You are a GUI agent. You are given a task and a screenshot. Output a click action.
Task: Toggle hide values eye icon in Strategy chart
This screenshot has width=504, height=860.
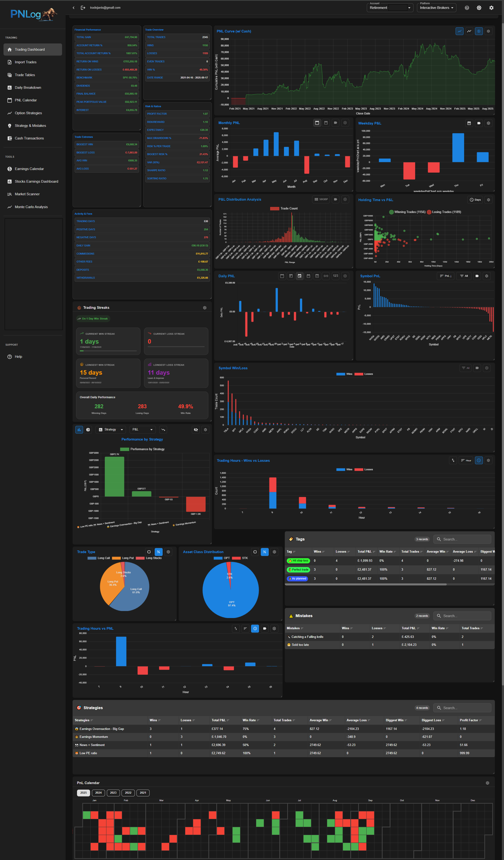pos(196,430)
